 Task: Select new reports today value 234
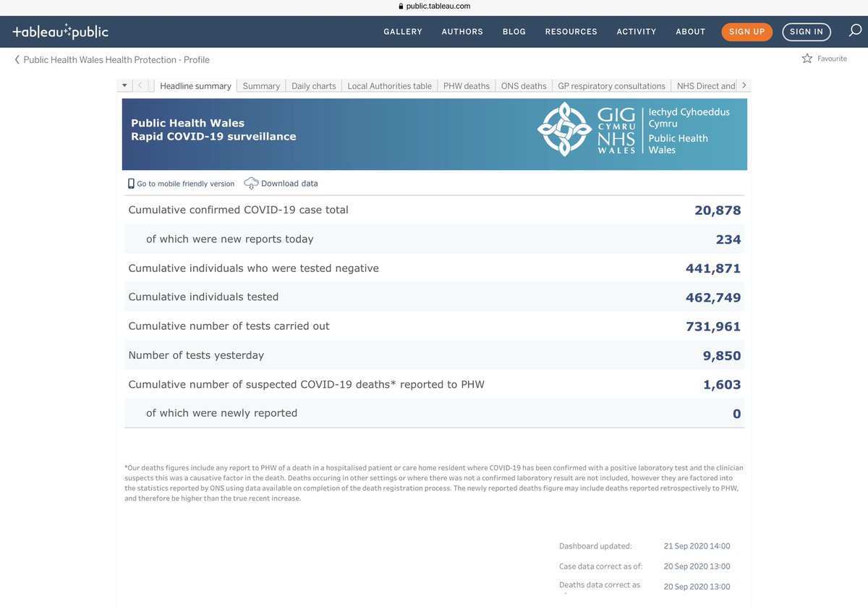tap(728, 239)
